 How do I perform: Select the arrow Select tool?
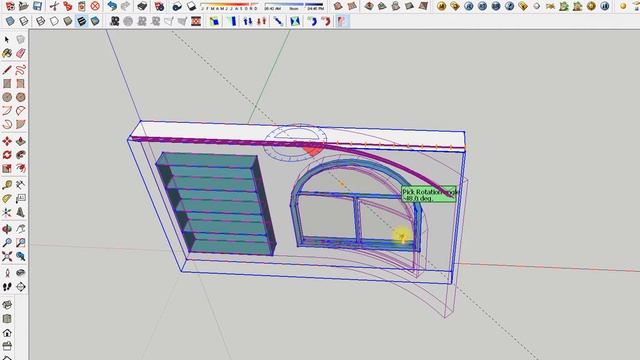[7, 40]
